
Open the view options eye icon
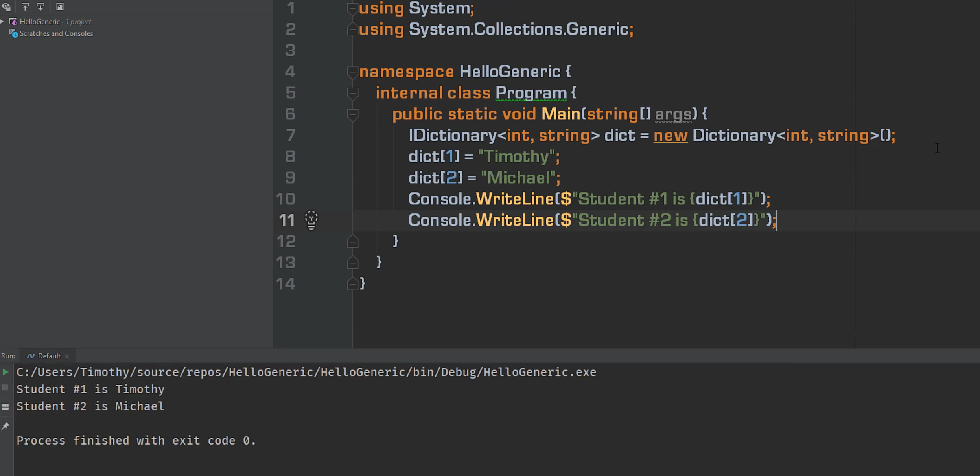click(6, 7)
